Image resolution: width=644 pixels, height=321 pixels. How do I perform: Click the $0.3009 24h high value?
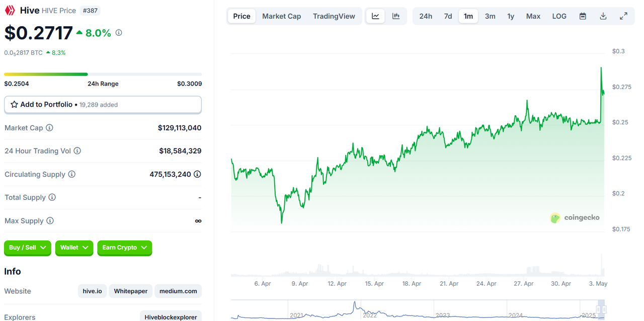pos(189,84)
